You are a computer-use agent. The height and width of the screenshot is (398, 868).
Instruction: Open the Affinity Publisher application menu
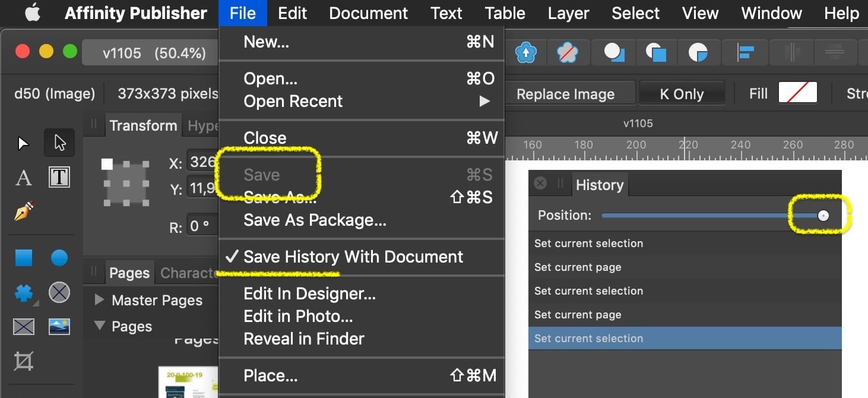point(136,13)
